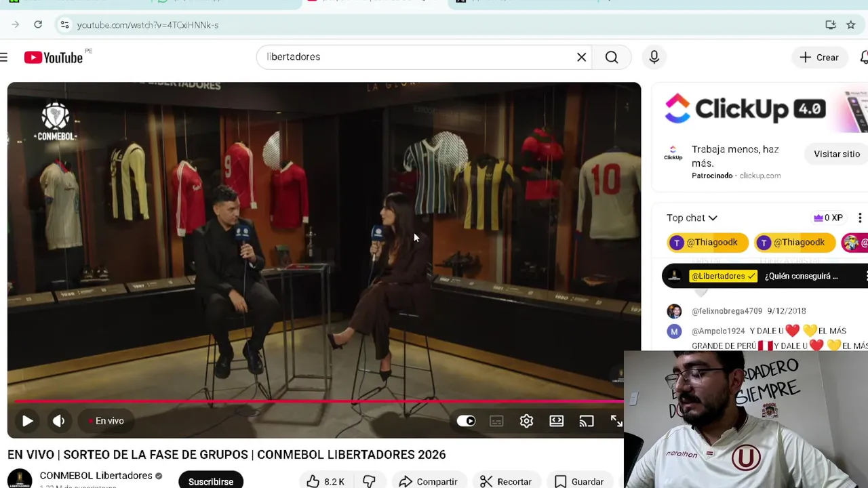Open the ClickUp small advertiser logo
Image resolution: width=868 pixels, height=488 pixels.
pyautogui.click(x=673, y=154)
